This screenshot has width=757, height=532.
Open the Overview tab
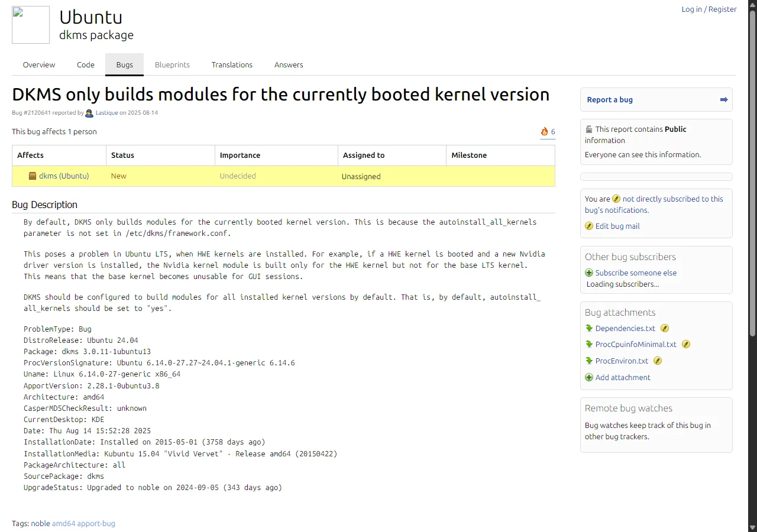pyautogui.click(x=39, y=65)
